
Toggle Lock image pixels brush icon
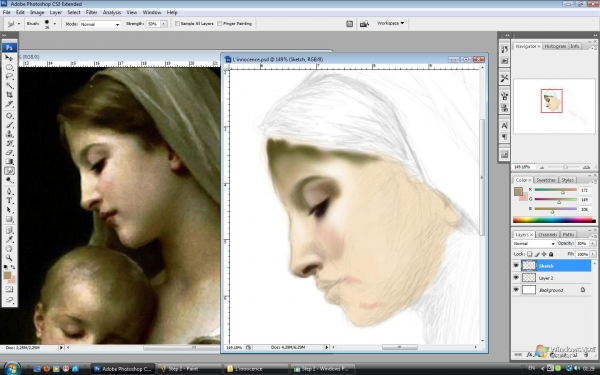[537, 254]
